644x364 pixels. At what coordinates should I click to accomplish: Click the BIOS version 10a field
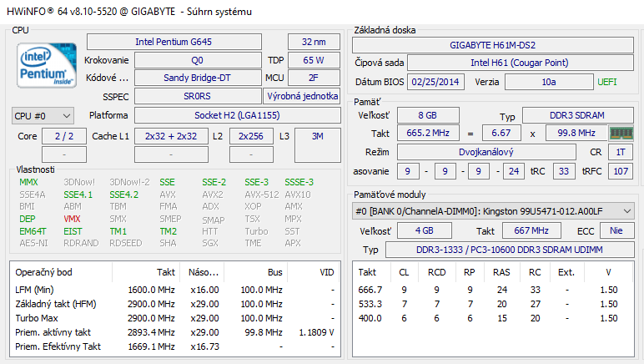point(549,82)
